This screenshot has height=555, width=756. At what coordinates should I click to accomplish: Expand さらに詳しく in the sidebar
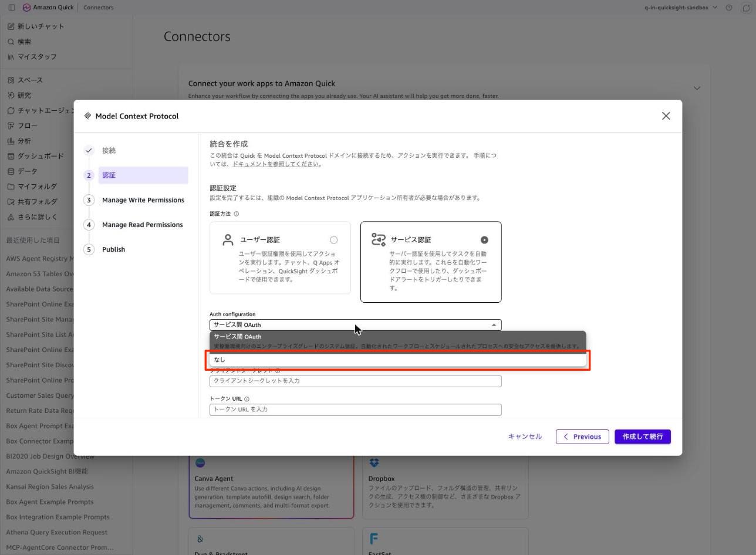pyautogui.click(x=37, y=217)
